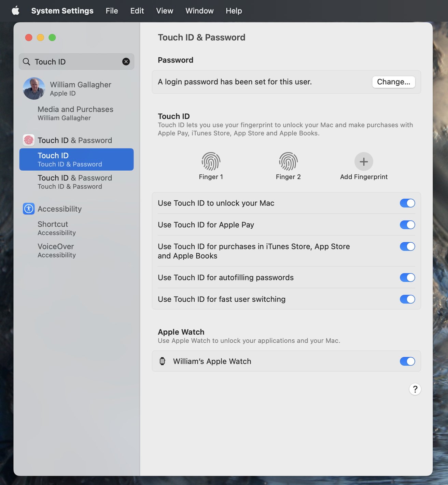Click Add Fingerprint plus icon
Viewport: 448px width, 485px height.
click(x=363, y=161)
